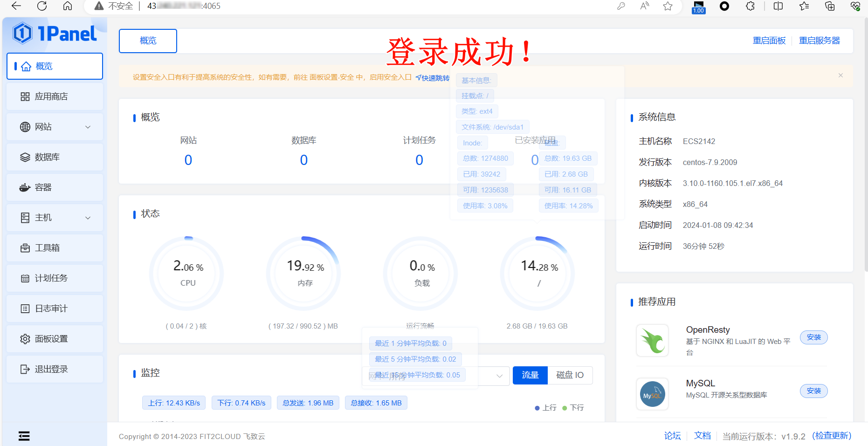The width and height of the screenshot is (868, 446).
Task: Click the 总发送: 1.96 MB tag
Action: pos(308,403)
